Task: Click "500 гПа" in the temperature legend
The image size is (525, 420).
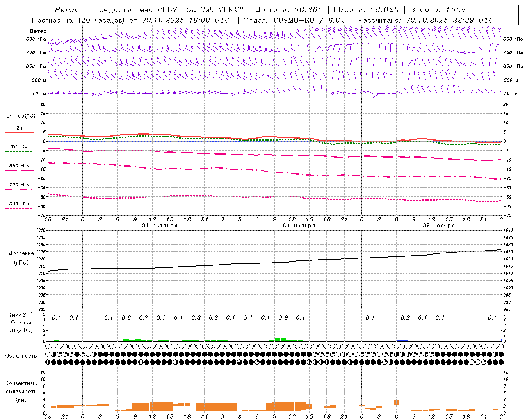Action: [19, 204]
